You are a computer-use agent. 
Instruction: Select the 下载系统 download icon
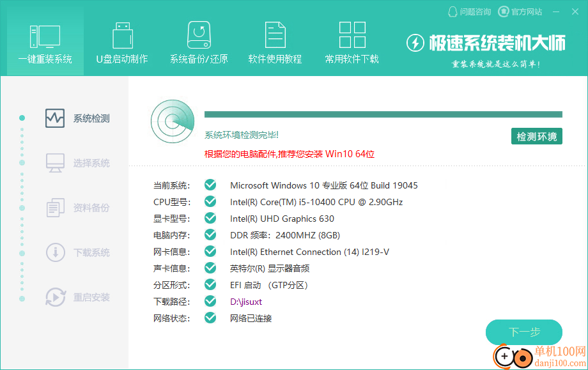[56, 252]
